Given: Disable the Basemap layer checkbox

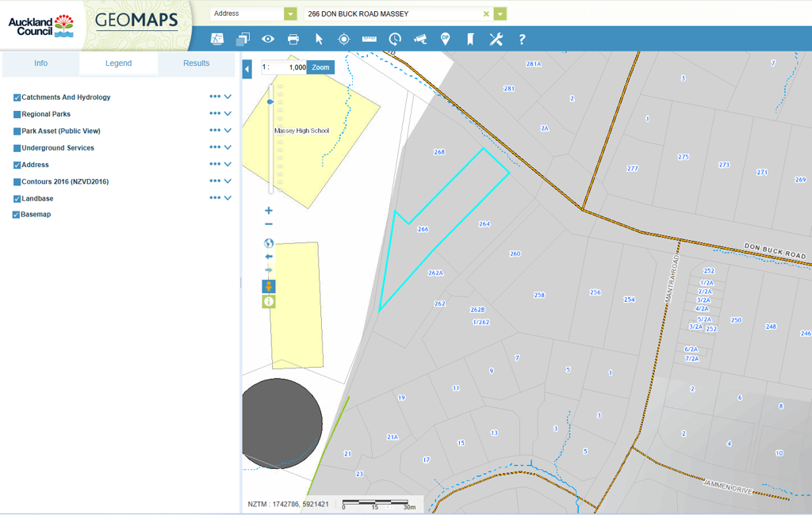Looking at the screenshot, I should (x=17, y=215).
